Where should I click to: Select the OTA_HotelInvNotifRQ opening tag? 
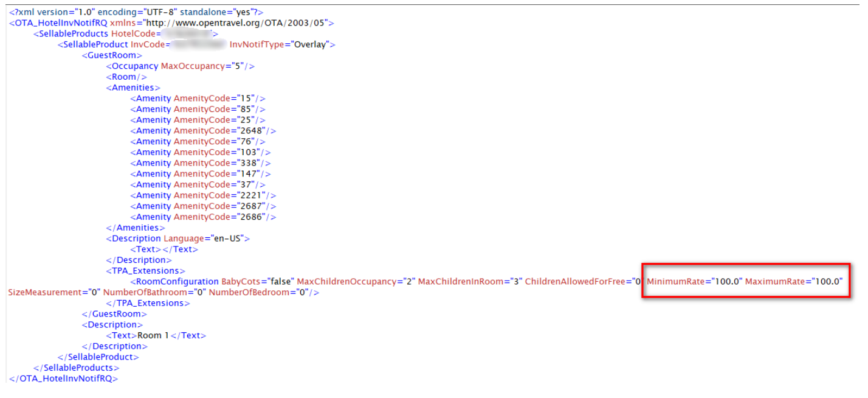[x=57, y=23]
